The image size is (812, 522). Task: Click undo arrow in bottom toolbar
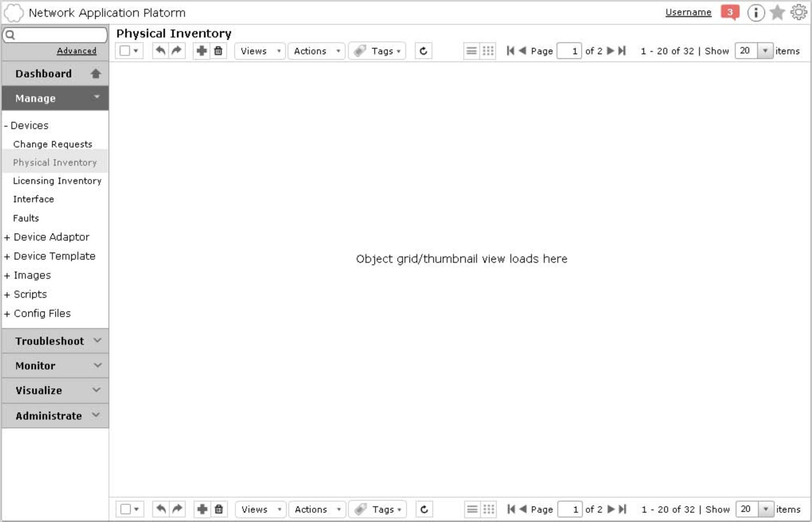point(161,509)
